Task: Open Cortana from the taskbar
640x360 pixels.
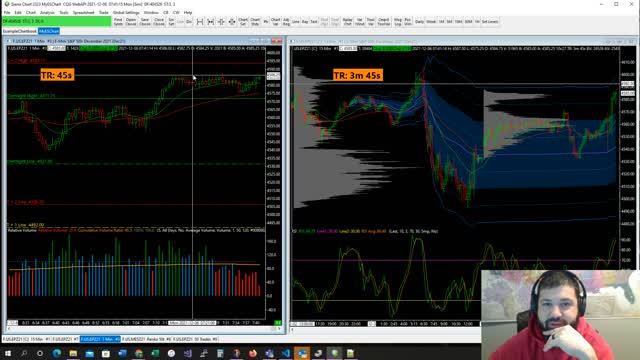Action: pyautogui.click(x=40, y=353)
